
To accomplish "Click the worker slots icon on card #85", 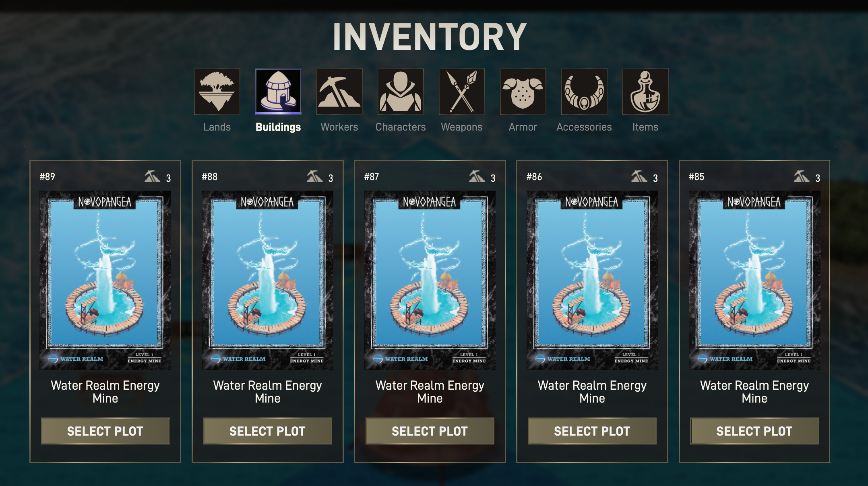I will point(802,176).
